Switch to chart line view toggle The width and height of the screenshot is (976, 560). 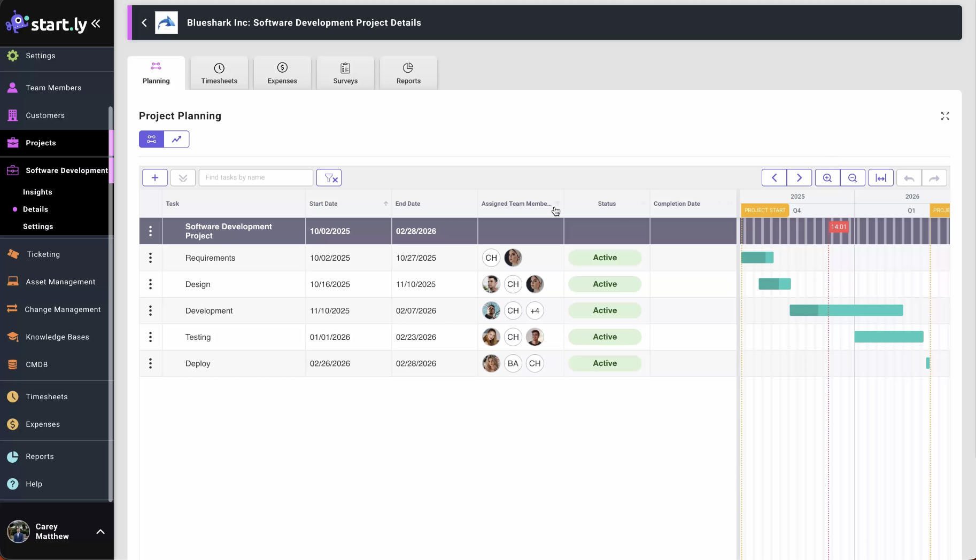click(x=176, y=139)
